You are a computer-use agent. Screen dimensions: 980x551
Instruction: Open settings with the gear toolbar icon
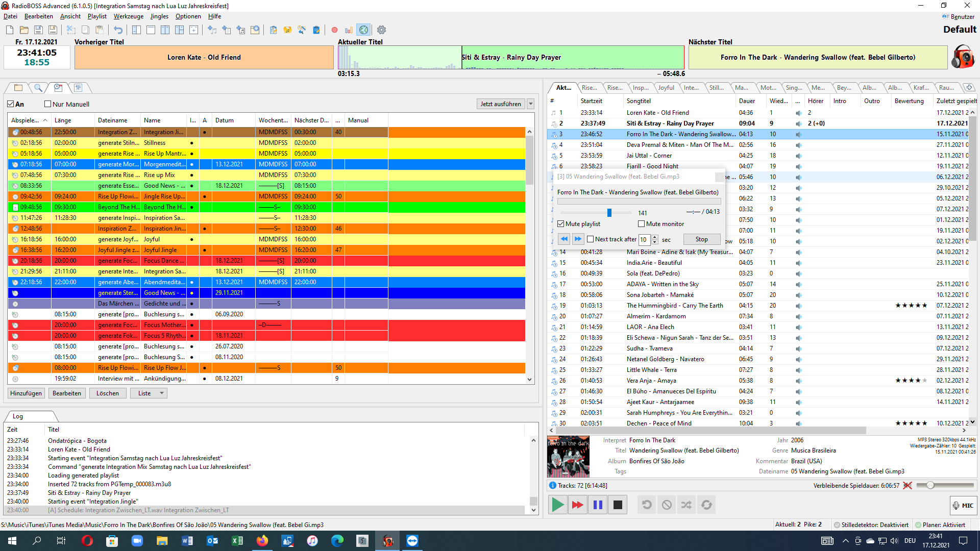tap(381, 30)
